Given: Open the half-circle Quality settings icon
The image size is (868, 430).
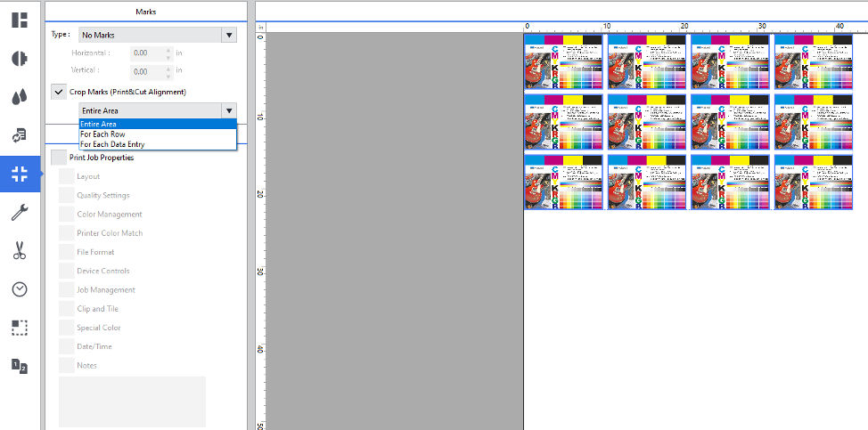Looking at the screenshot, I should 20,59.
